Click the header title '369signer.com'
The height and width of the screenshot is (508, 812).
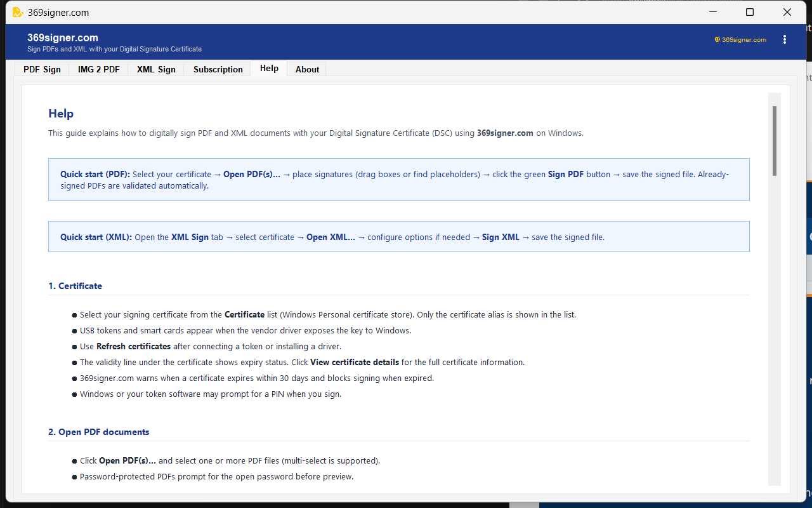coord(63,37)
